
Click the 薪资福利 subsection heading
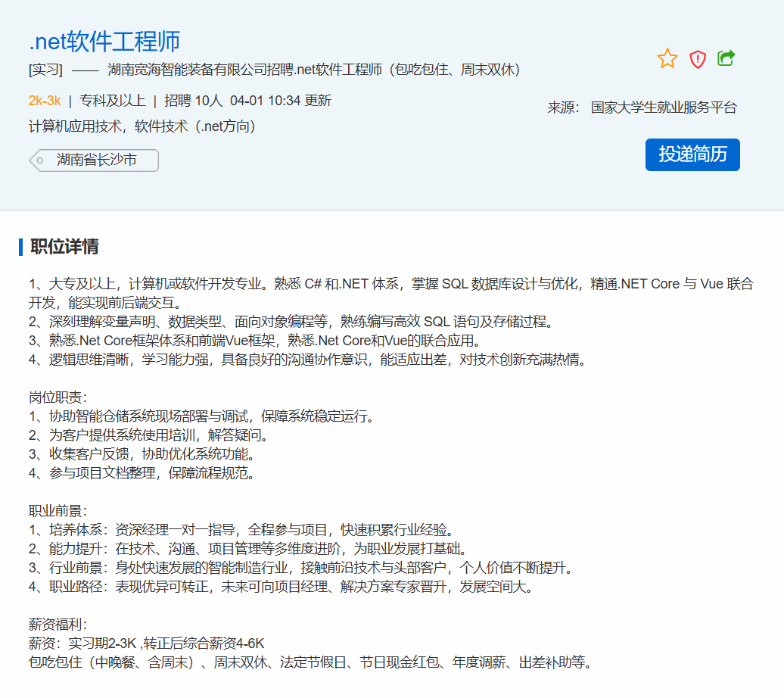(x=58, y=625)
